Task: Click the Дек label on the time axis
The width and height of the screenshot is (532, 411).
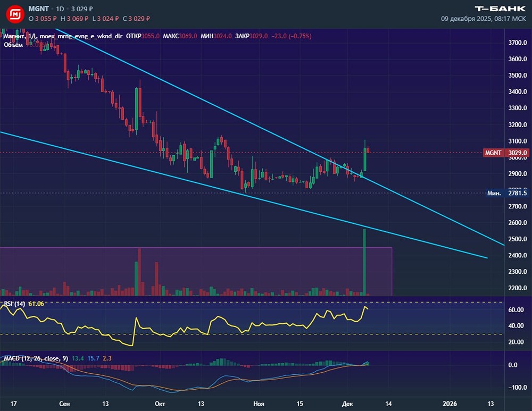Action: click(x=347, y=404)
